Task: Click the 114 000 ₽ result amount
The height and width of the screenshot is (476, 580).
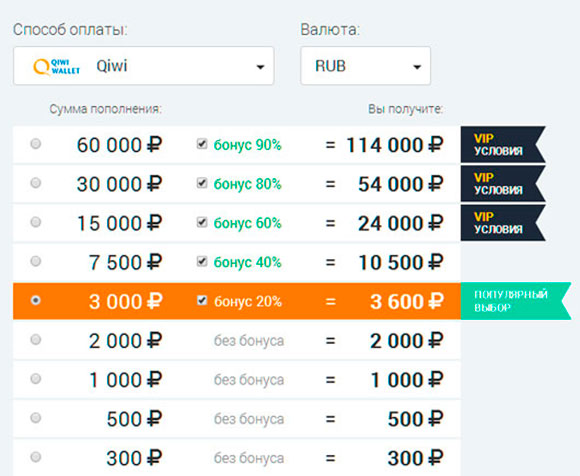Action: click(395, 145)
